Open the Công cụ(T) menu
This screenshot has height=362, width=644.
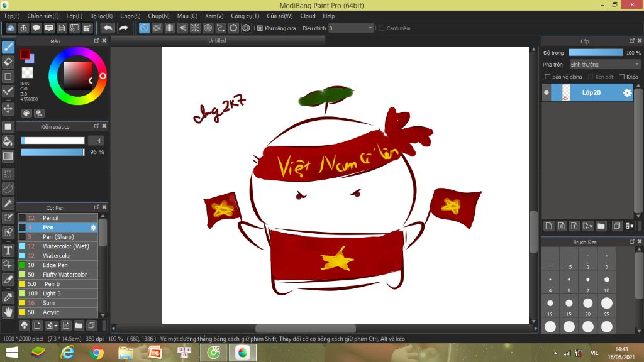(x=245, y=16)
